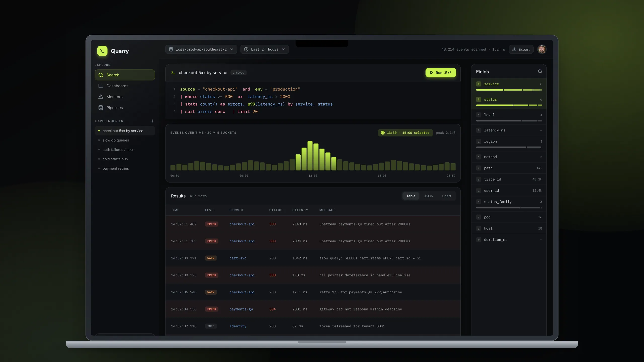Click the query prompt icon beside the title
The height and width of the screenshot is (362, 644).
click(173, 73)
